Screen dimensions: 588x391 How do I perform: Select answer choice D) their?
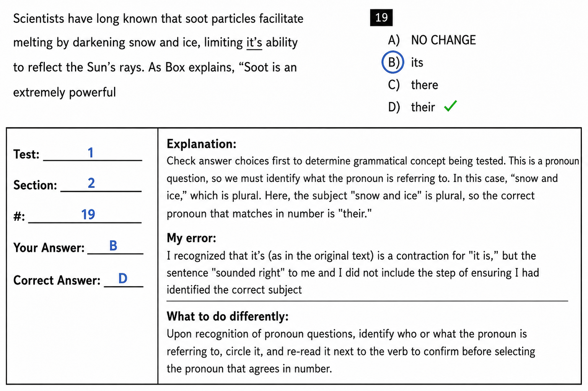point(412,107)
